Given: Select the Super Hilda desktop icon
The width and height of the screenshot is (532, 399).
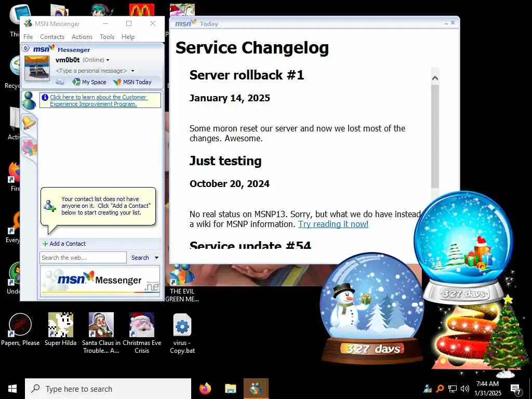Looking at the screenshot, I should click(x=60, y=329).
